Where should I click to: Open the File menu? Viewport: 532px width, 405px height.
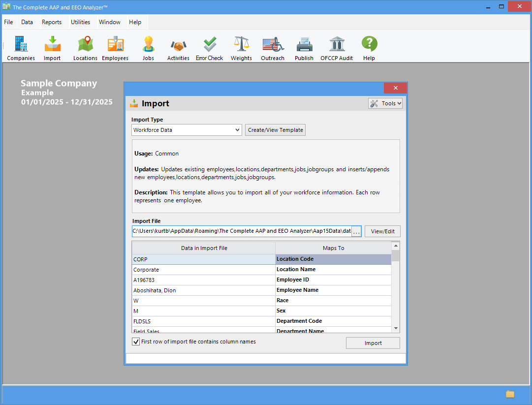8,22
